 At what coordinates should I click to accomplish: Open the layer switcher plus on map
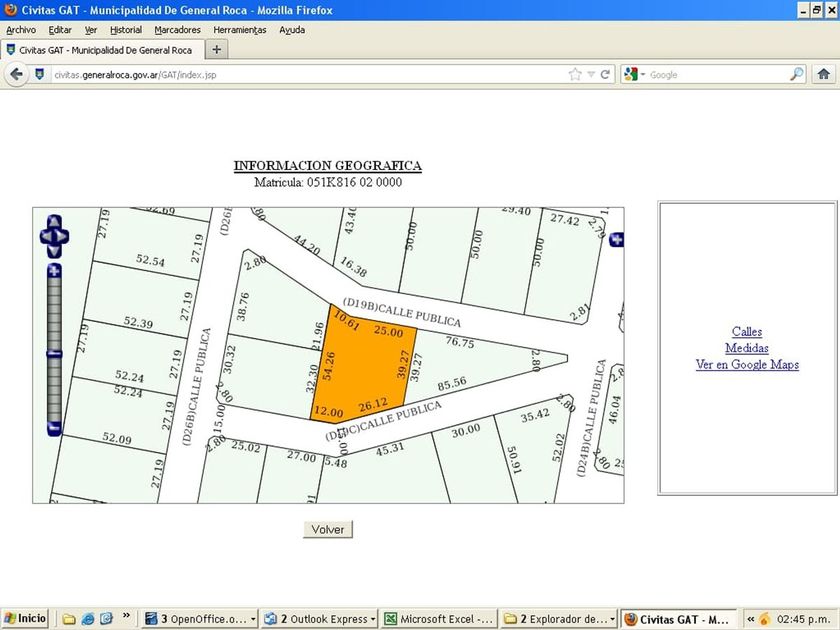coord(617,239)
